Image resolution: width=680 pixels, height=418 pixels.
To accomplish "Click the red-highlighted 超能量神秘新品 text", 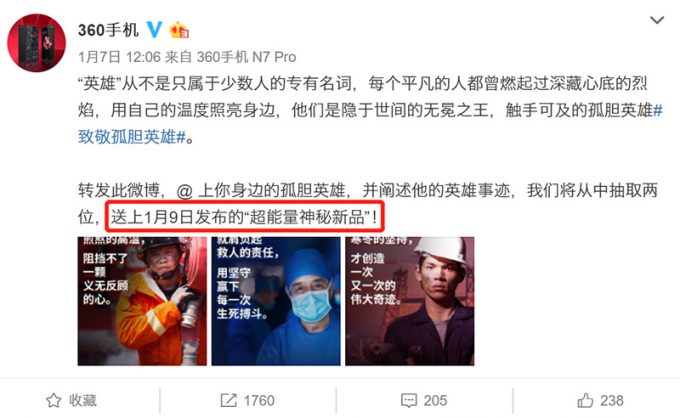I will pos(308,217).
